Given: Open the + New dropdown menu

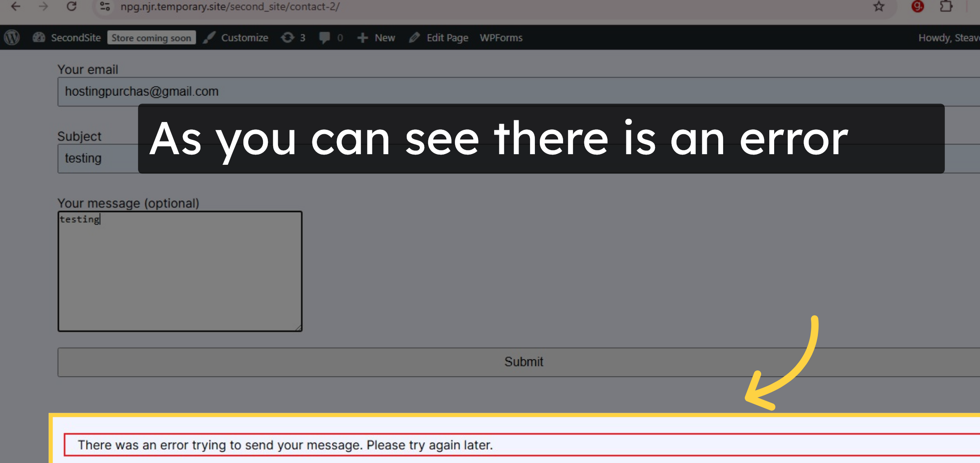Looking at the screenshot, I should [x=376, y=38].
